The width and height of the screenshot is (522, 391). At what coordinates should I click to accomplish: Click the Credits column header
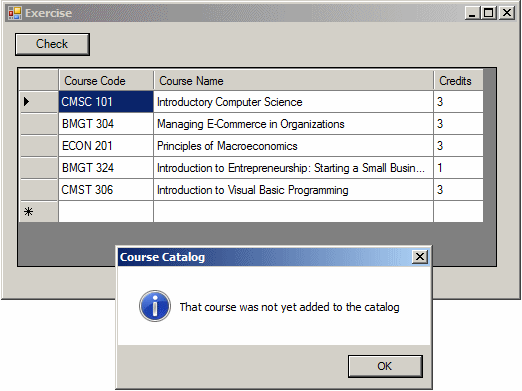coord(458,80)
